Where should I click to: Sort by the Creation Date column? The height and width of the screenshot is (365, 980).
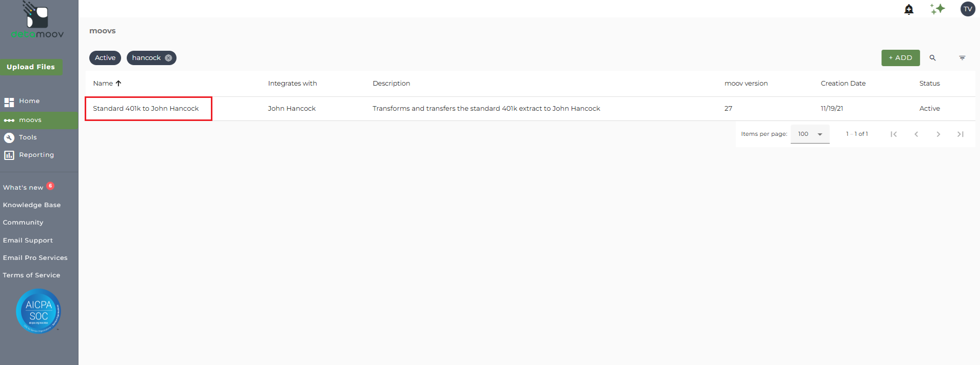[x=843, y=84]
